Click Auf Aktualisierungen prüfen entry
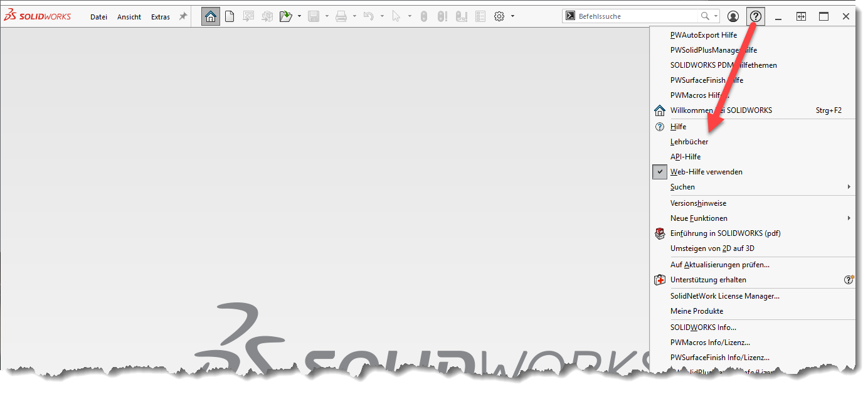Screen dimensions: 868x394 click(719, 265)
